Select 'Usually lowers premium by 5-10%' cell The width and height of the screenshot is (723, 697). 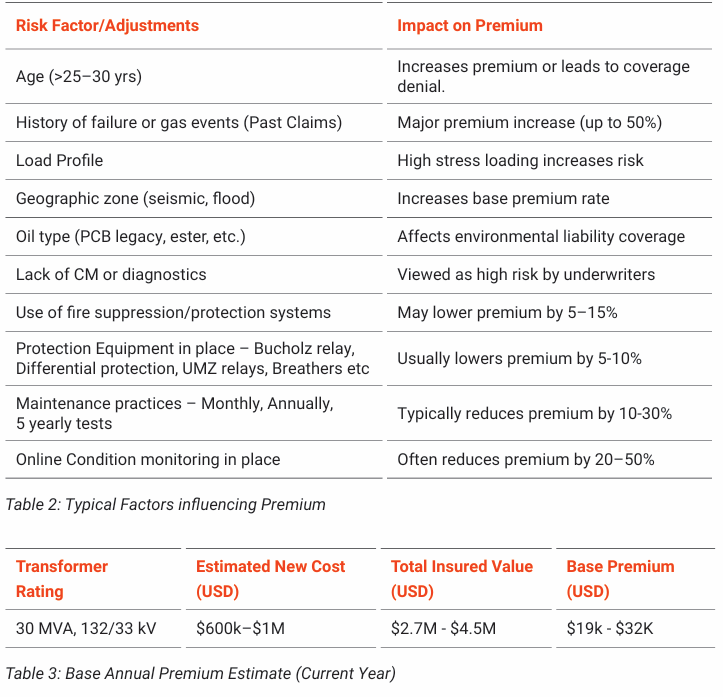pos(519,359)
